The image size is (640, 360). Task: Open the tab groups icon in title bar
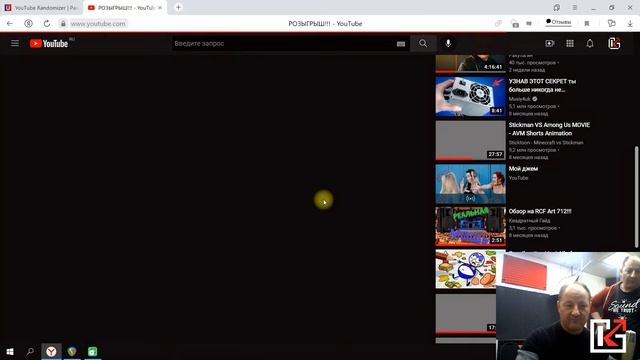click(556, 7)
